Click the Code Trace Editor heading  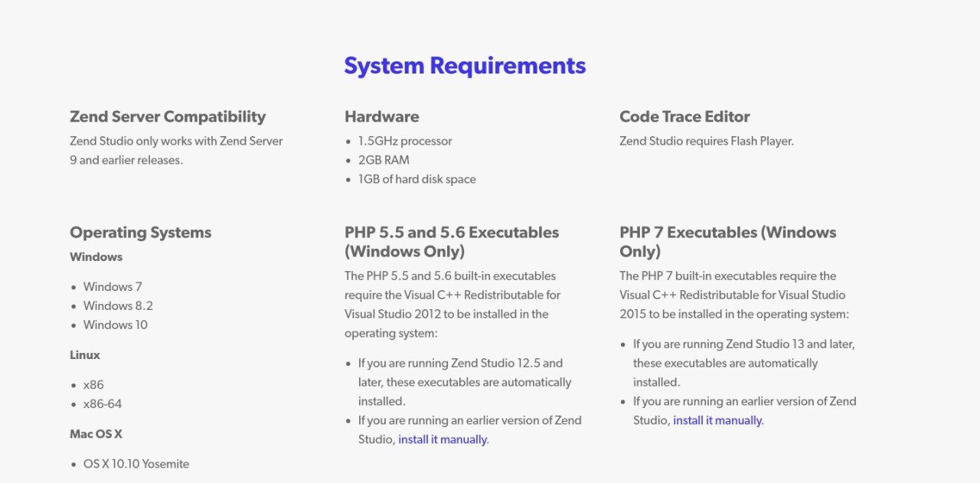684,116
